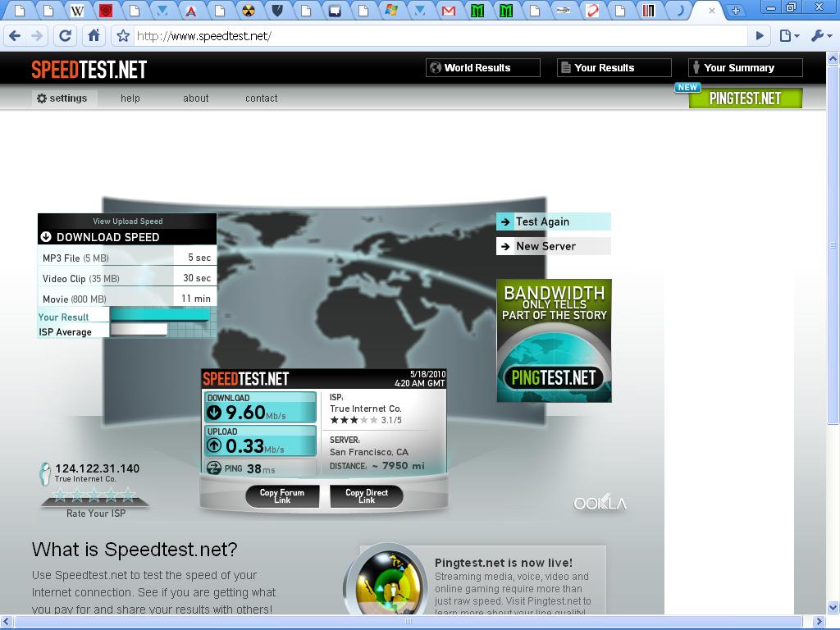Click into the address bar URL field
This screenshot has width=840, height=630.
pyautogui.click(x=441, y=36)
